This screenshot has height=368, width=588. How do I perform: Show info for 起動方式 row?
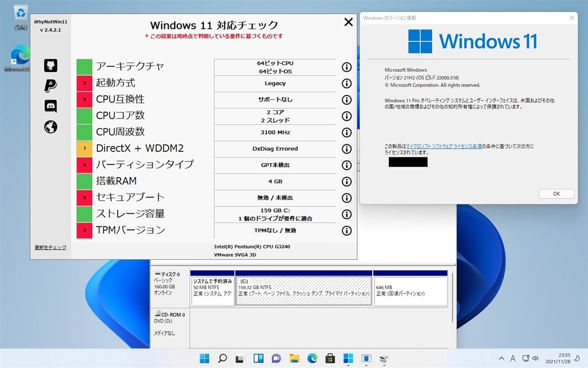(346, 83)
